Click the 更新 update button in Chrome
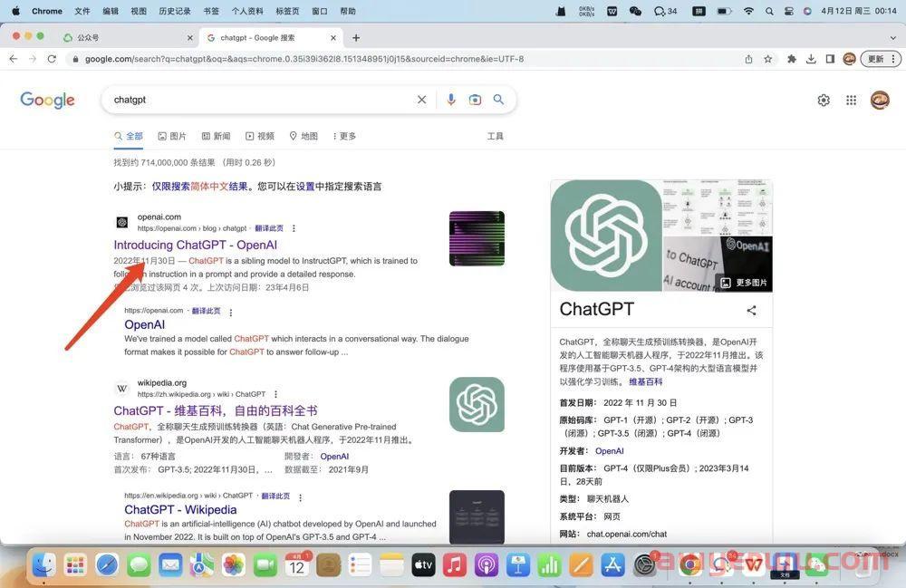The height and width of the screenshot is (588, 906). click(881, 59)
